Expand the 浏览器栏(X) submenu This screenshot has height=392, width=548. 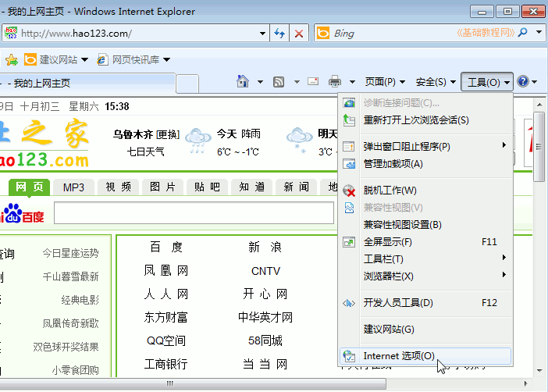[x=425, y=276]
